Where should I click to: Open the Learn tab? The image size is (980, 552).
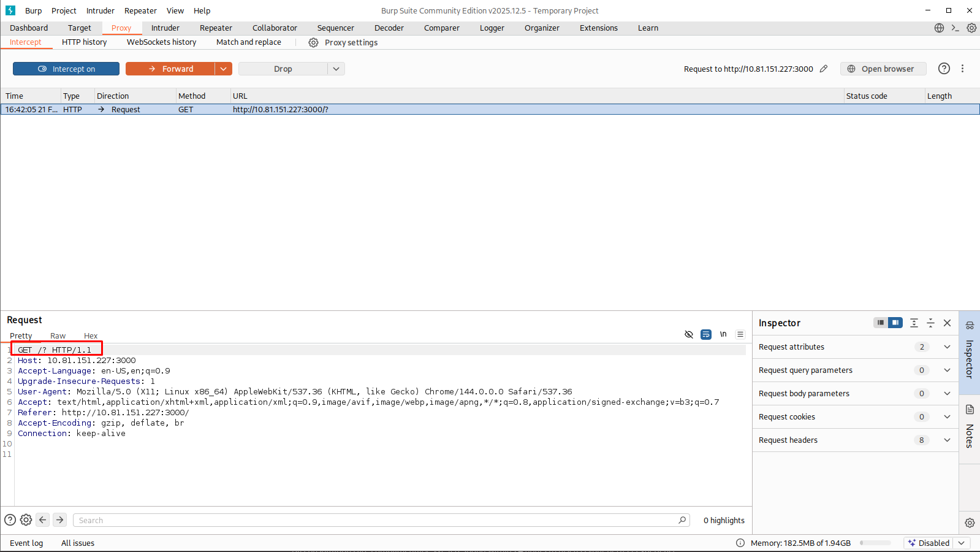(x=648, y=28)
